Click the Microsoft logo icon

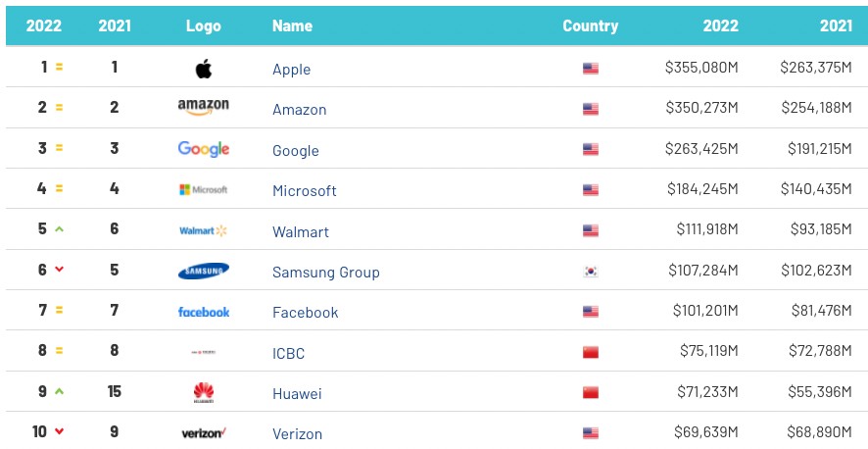pos(204,190)
